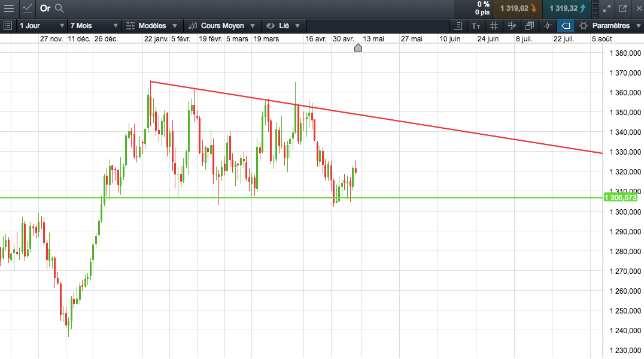Viewport: 644px width, 359px height.
Task: Click the candlestick icon by Cours Moyen
Action: [x=193, y=26]
